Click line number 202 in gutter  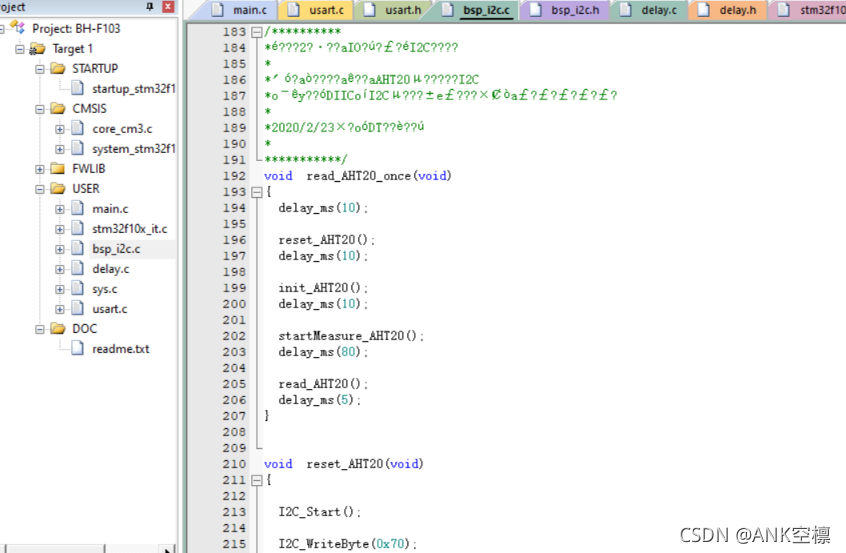(234, 336)
